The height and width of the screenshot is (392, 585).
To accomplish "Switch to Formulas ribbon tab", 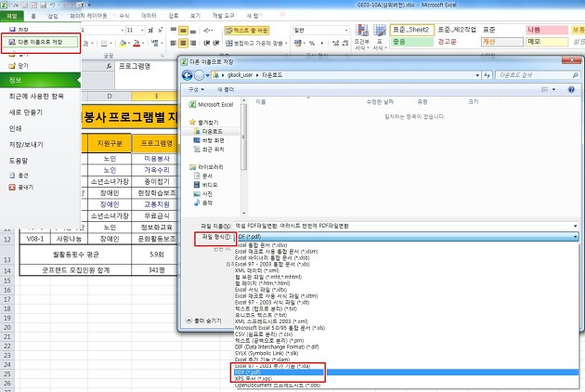I will [123, 16].
